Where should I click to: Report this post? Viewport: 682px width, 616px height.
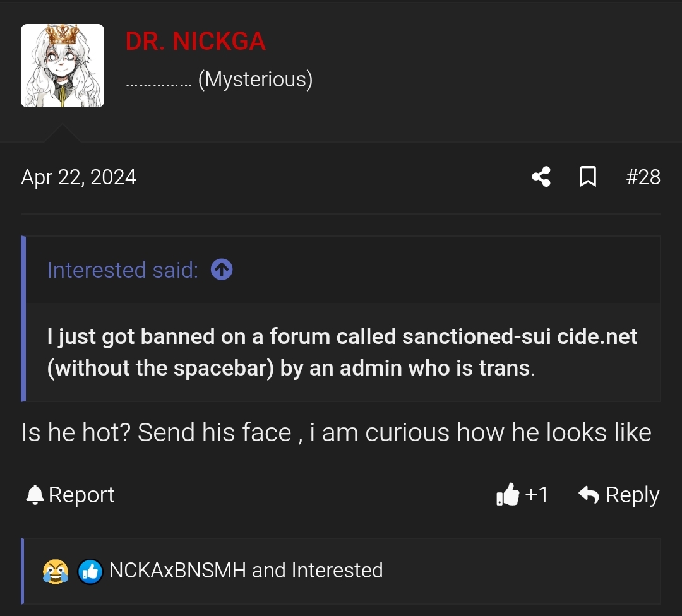point(70,495)
